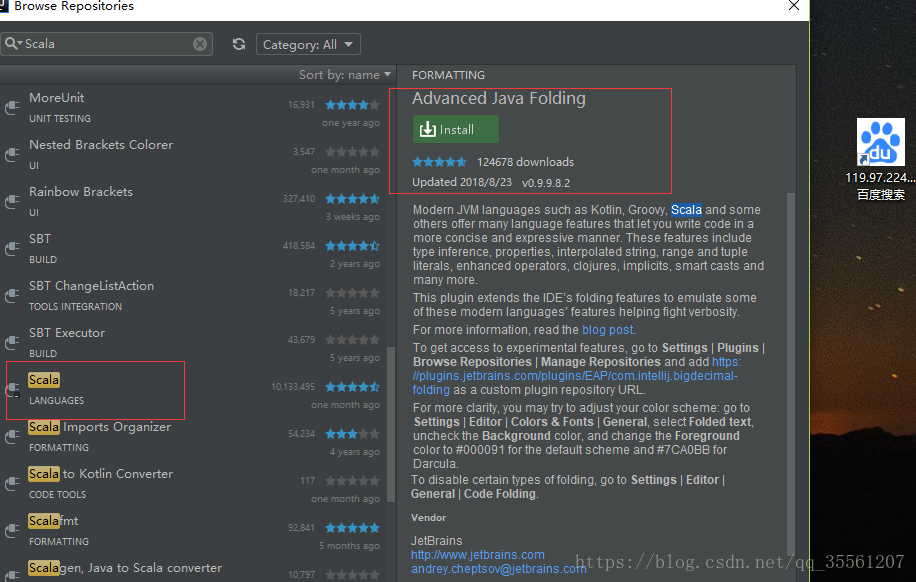The image size is (916, 582).
Task: Click the Scala to Kotlin Converter plugin icon
Action: (12, 484)
